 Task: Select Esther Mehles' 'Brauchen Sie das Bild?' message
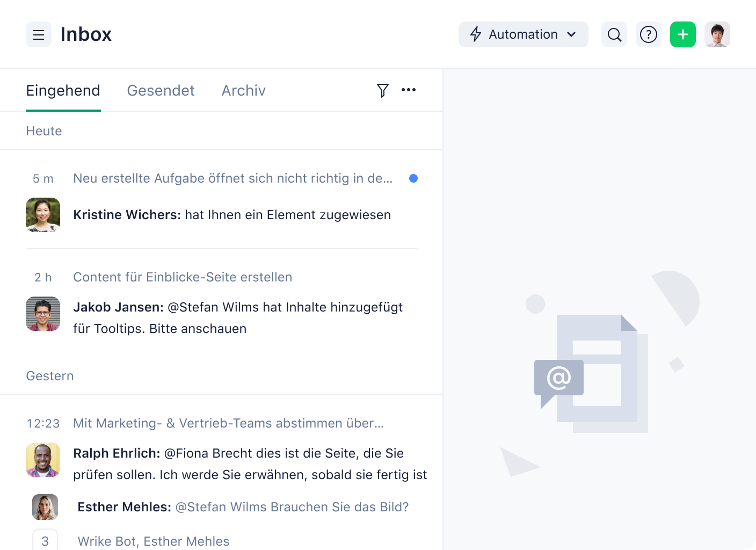pos(243,507)
